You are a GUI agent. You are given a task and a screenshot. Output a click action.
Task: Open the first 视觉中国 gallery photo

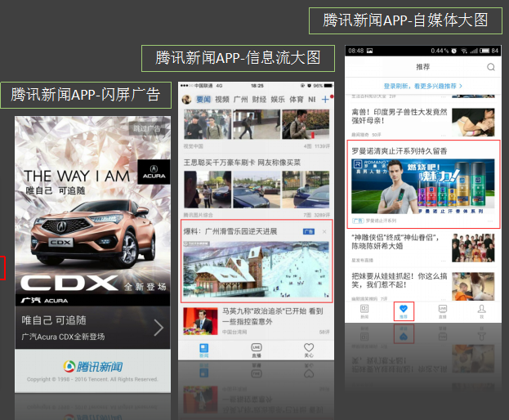pos(208,124)
